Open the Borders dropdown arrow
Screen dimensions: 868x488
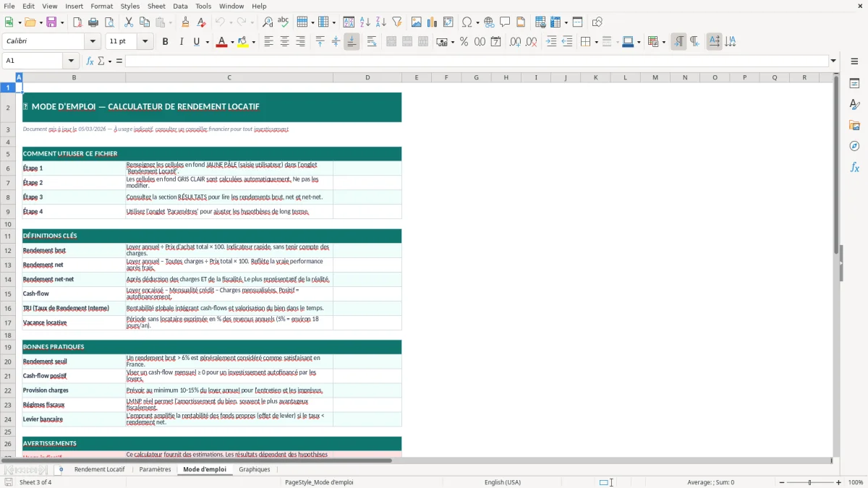[x=595, y=42]
